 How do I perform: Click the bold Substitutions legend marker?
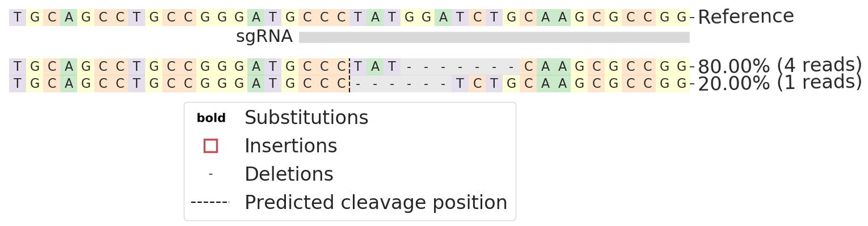click(x=211, y=118)
